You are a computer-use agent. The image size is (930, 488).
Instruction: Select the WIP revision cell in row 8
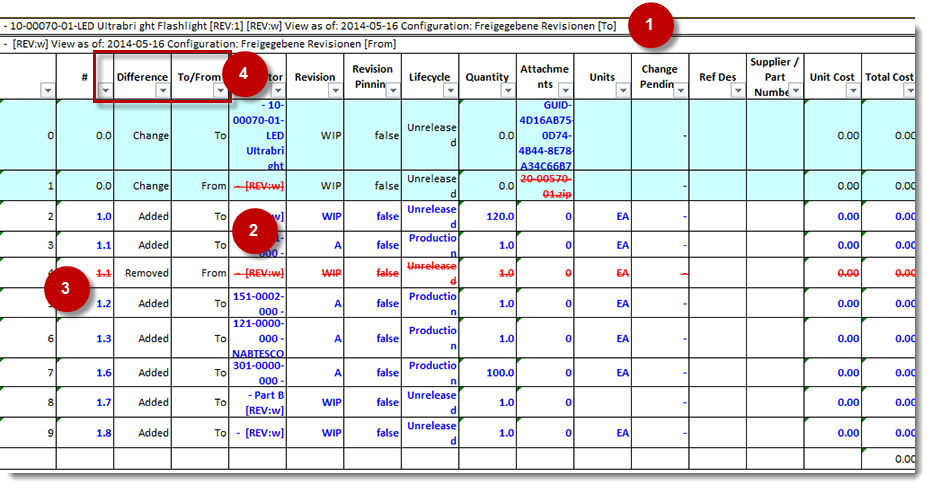315,403
